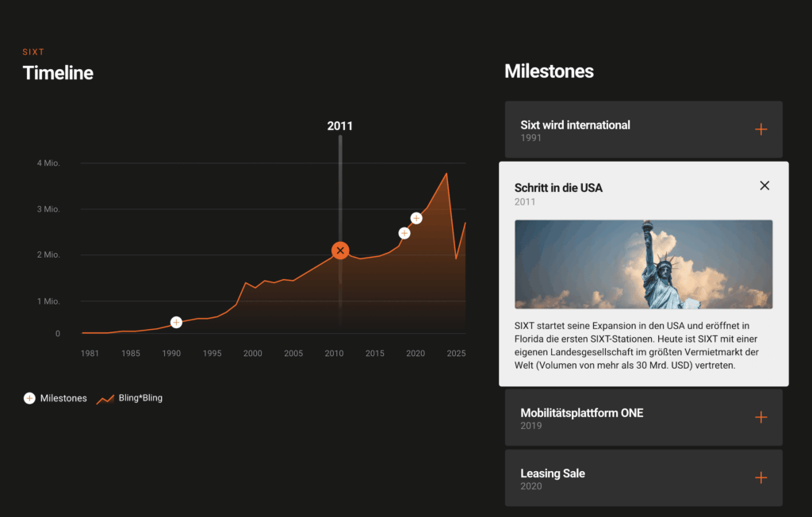Click the 1991 milestone marker on chart
812x517 pixels.
176,322
